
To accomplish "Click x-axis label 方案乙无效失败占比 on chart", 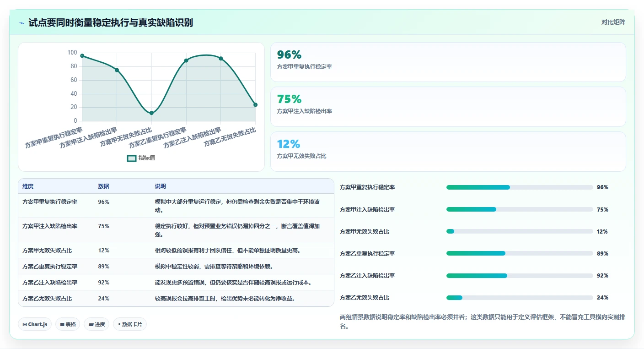I will (x=230, y=137).
